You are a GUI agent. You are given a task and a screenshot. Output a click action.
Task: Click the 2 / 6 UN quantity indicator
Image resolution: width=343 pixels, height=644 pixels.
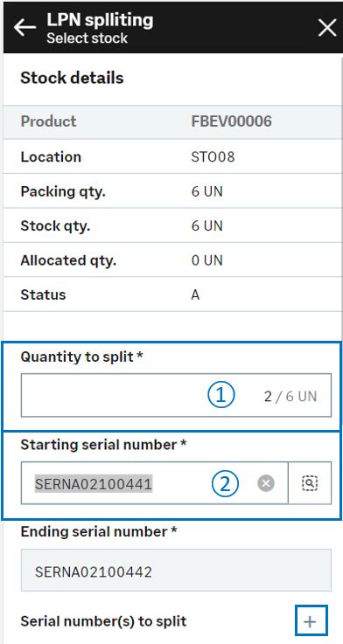pyautogui.click(x=290, y=397)
